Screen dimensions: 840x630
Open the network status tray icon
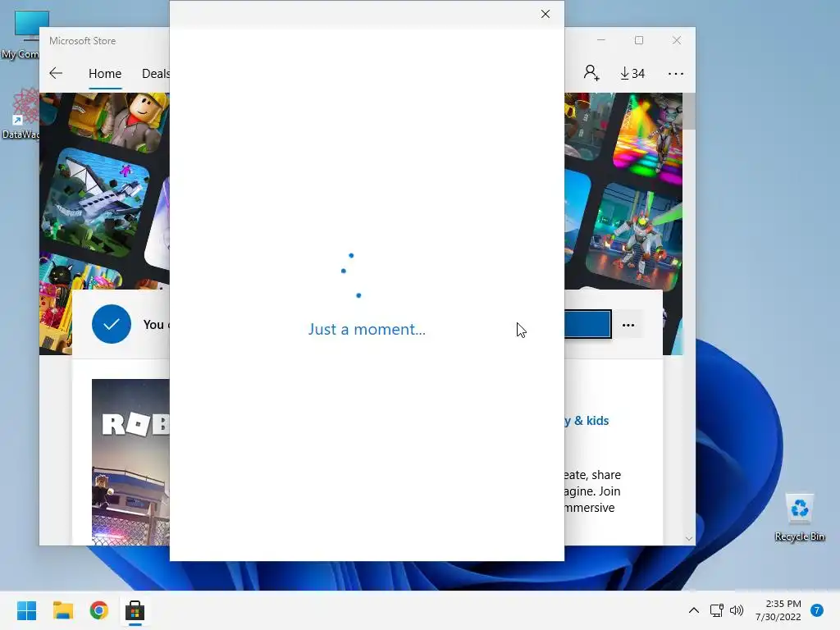(x=716, y=610)
